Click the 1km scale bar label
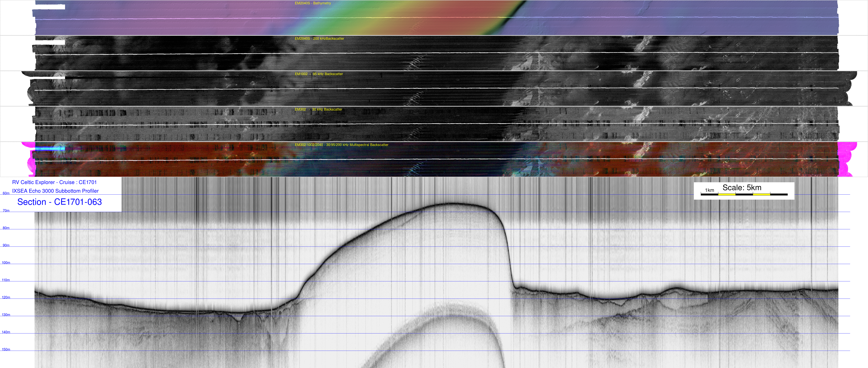Screen dimensions: 868x368 [x=709, y=190]
